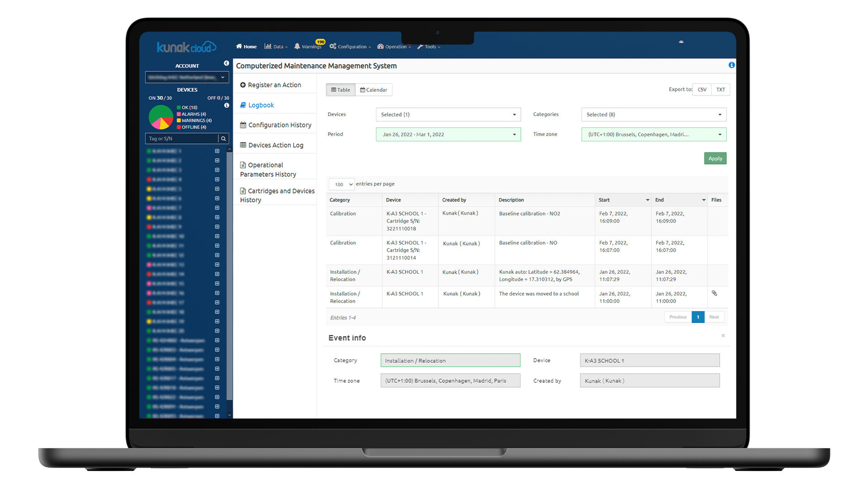Close the Event info panel
868x488 pixels.
click(x=723, y=336)
